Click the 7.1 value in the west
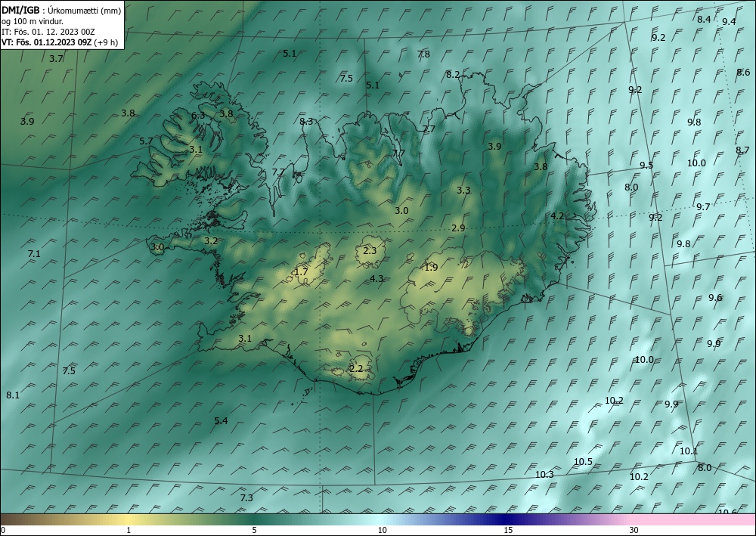 (34, 253)
